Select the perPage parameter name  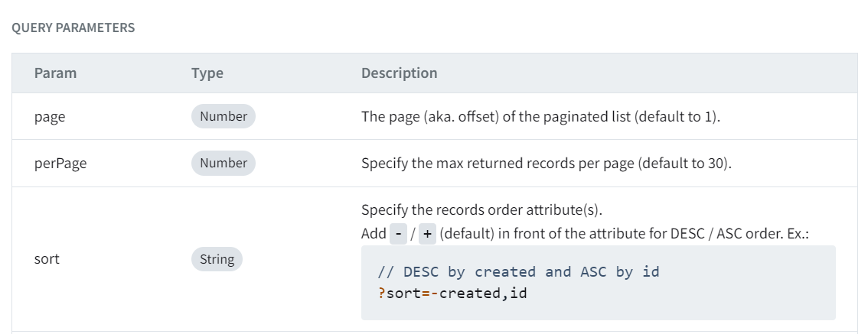[x=60, y=164]
